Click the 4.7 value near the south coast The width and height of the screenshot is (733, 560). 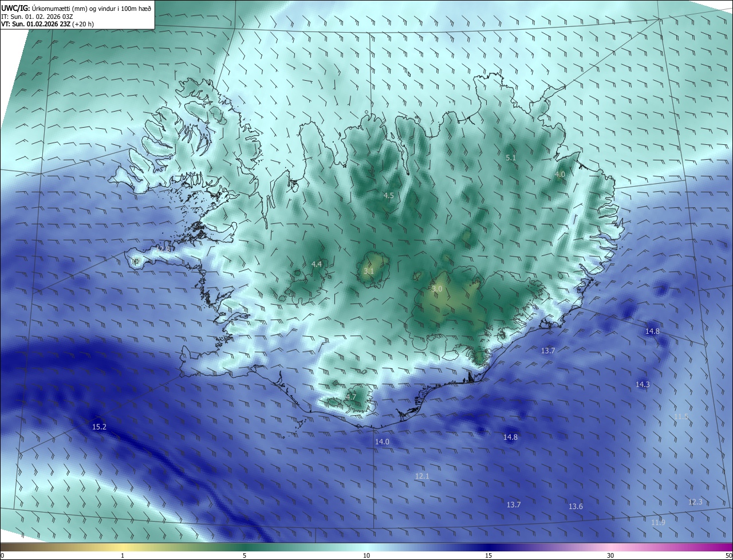pos(351,397)
